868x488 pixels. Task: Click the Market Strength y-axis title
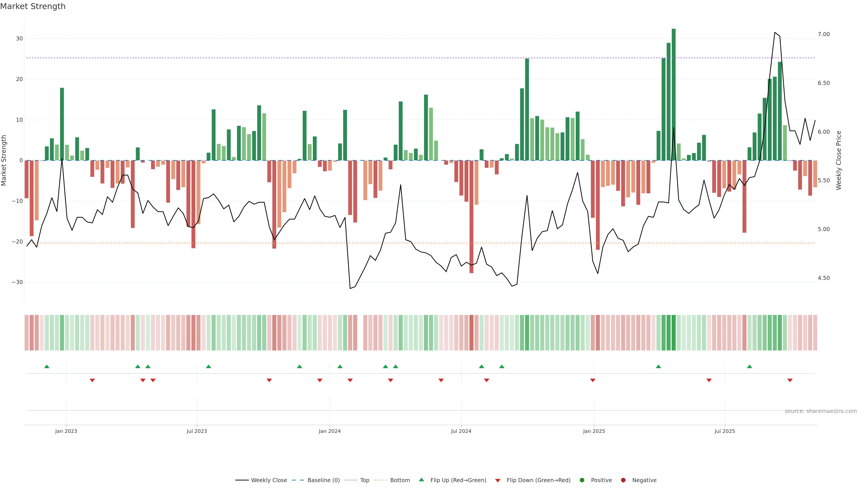(x=4, y=160)
